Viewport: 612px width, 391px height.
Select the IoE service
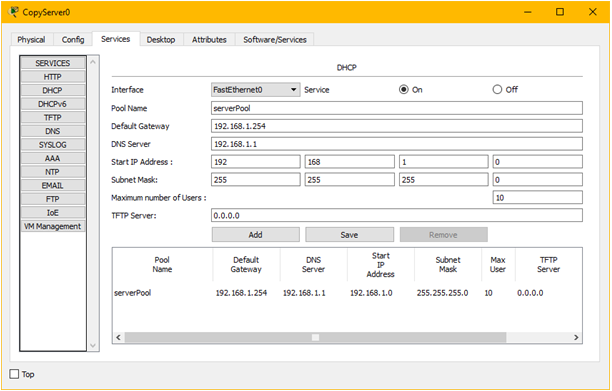tap(53, 213)
